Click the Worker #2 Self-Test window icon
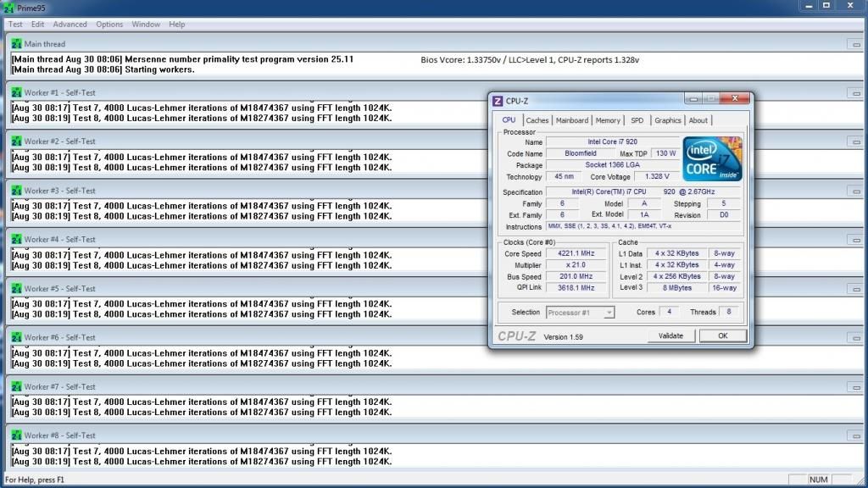The image size is (868, 488). click(x=16, y=141)
